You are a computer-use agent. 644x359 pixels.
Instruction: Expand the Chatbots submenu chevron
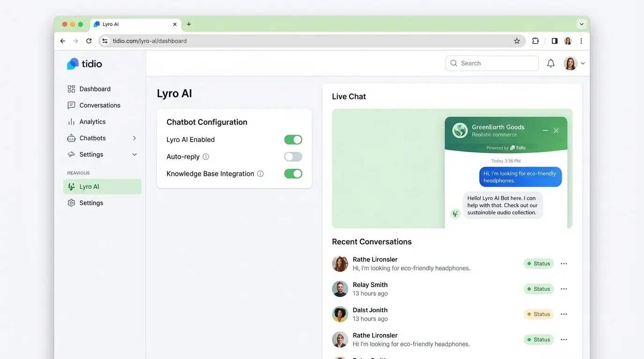point(134,138)
